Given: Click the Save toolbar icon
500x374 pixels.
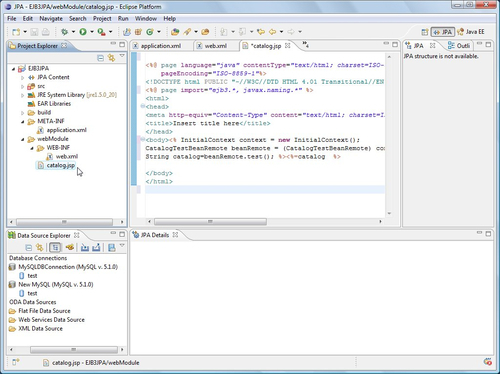Looking at the screenshot, I should click(34, 32).
